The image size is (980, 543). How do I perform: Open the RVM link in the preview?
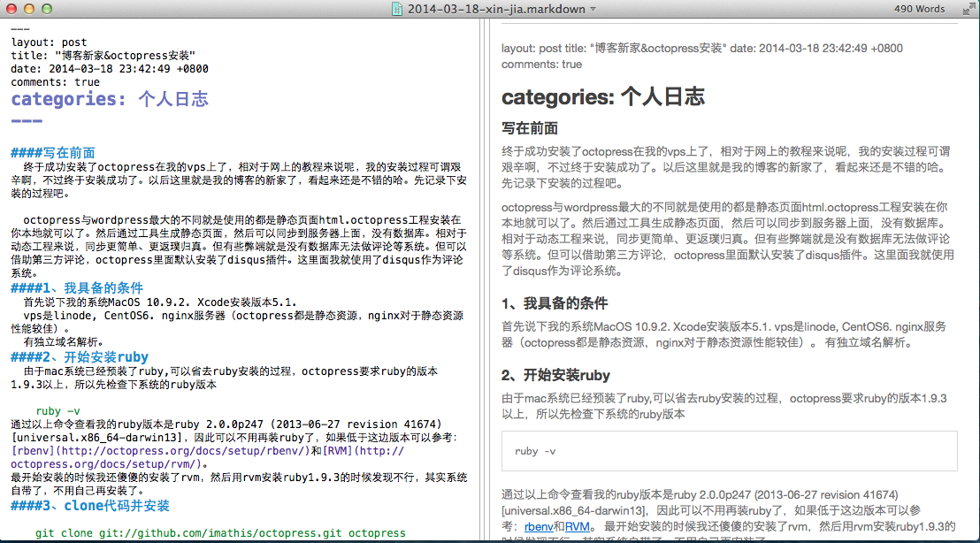(578, 527)
